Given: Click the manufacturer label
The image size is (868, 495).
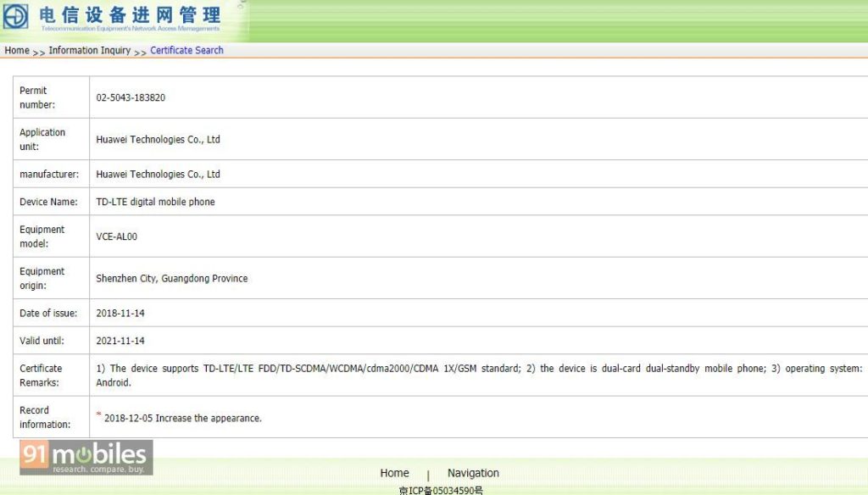Looking at the screenshot, I should tap(49, 174).
